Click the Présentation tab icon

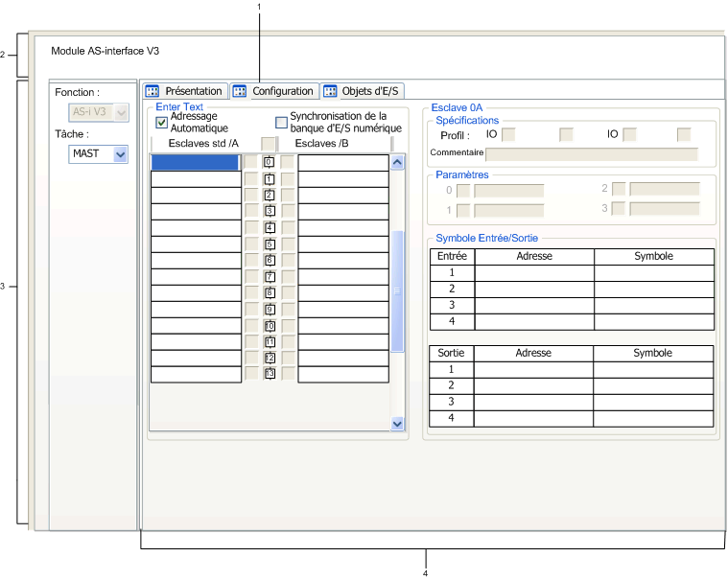[152, 91]
